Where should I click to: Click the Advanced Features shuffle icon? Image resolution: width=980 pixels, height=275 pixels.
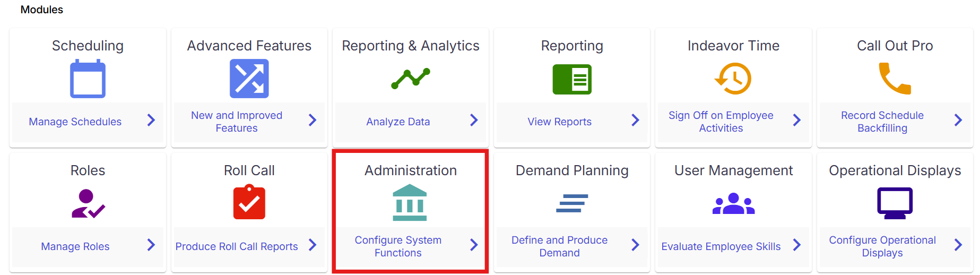(x=249, y=79)
